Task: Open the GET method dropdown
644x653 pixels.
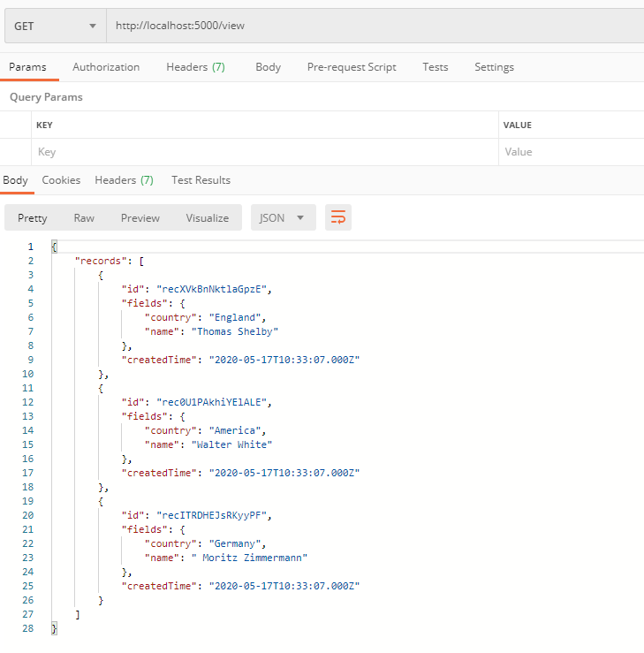Action: [56, 26]
